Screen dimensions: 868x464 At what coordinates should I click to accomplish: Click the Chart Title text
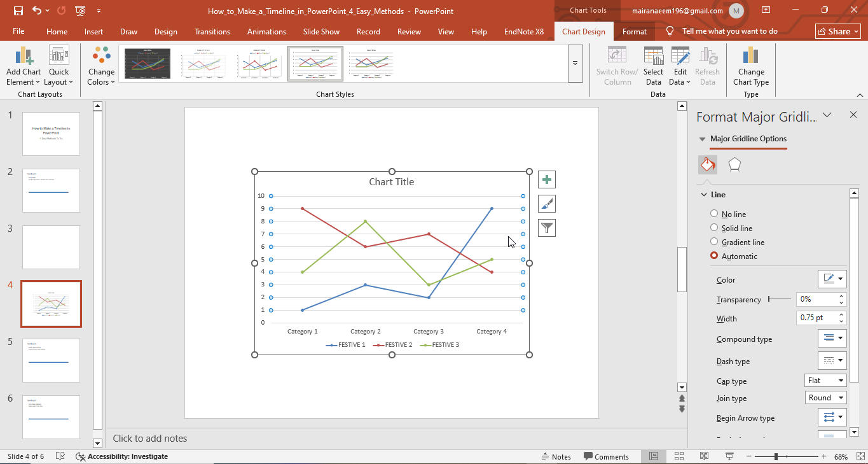[x=392, y=182]
